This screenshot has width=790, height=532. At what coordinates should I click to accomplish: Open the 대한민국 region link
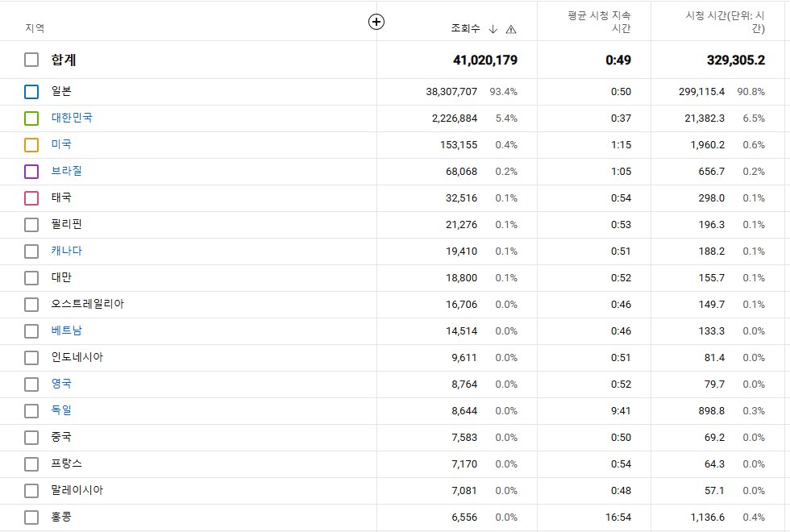click(x=71, y=118)
